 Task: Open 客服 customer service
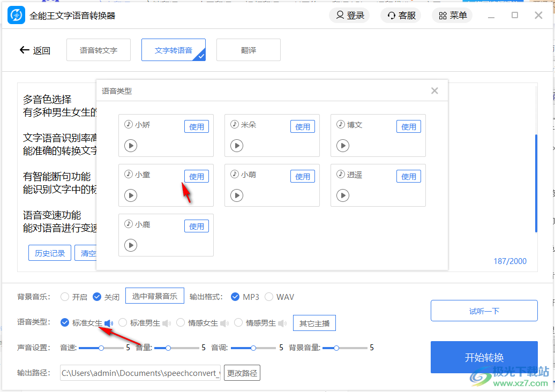(x=400, y=15)
